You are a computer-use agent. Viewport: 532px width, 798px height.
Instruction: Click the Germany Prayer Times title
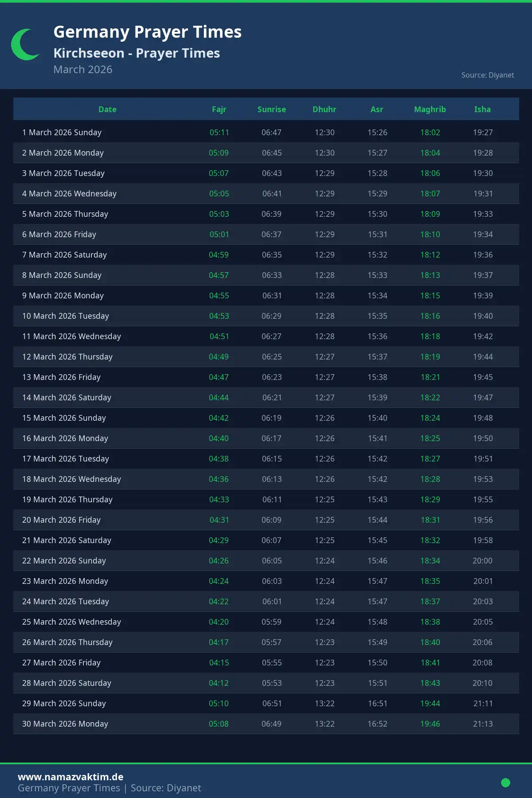coord(148,32)
